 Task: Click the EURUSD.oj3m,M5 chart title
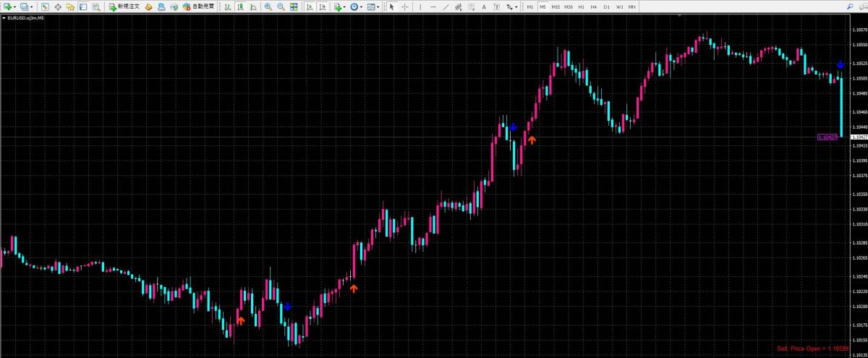point(25,18)
